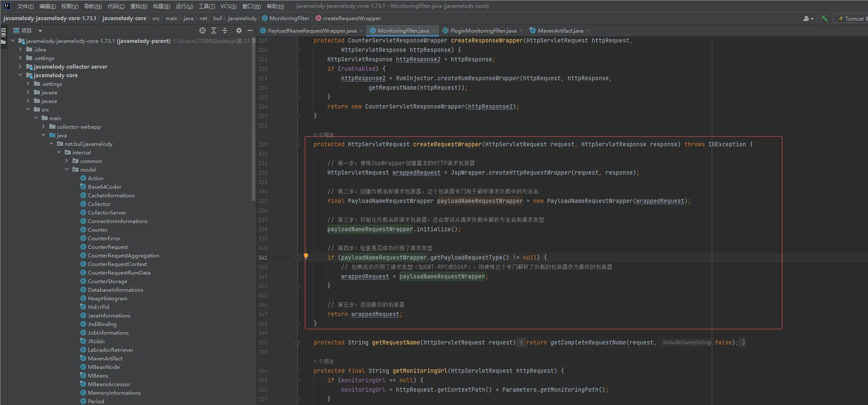Screen dimensions: 868x405
Task: Open the user account dropdown icon
Action: click(808, 18)
